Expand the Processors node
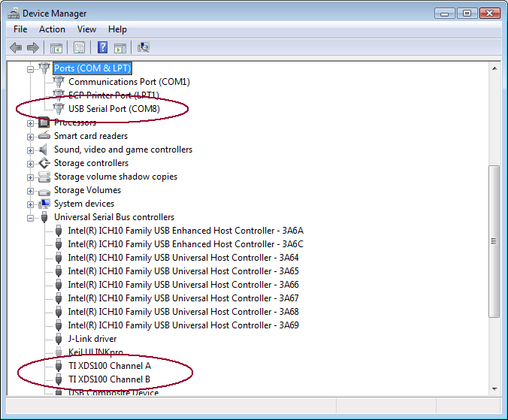 (x=30, y=123)
